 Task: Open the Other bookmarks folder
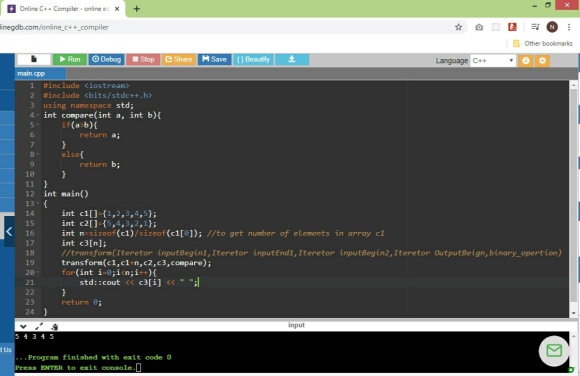click(x=543, y=44)
